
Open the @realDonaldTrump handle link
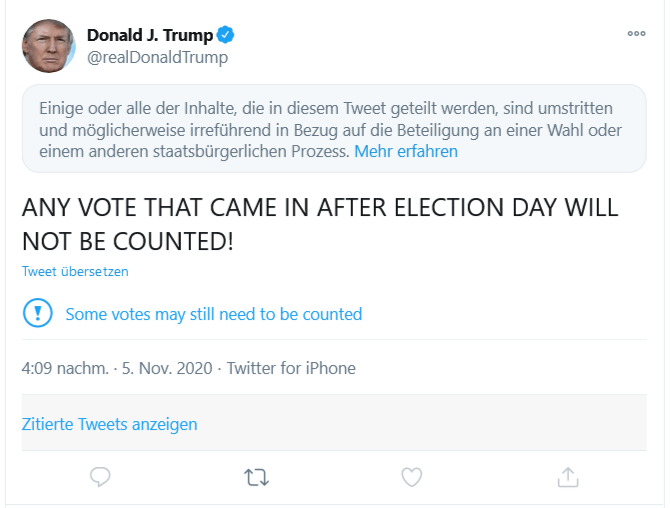pos(157,57)
